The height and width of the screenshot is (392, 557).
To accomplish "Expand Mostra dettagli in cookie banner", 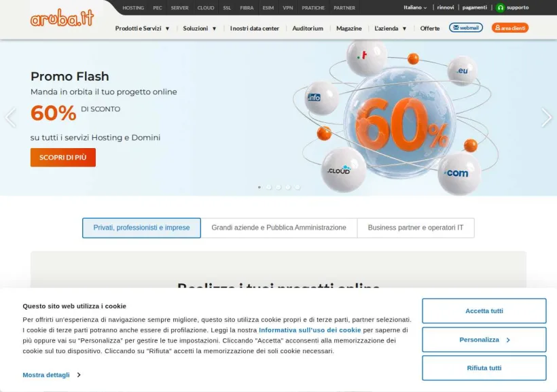I will tap(52, 375).
